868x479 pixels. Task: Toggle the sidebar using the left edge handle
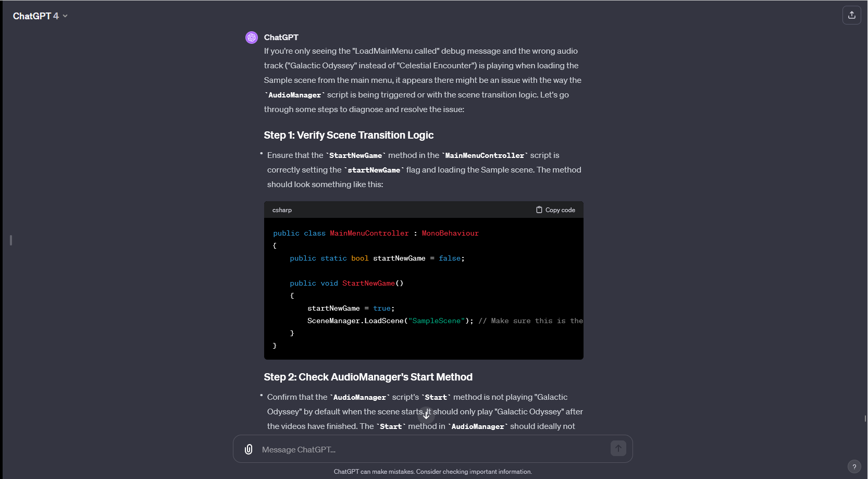tap(11, 240)
